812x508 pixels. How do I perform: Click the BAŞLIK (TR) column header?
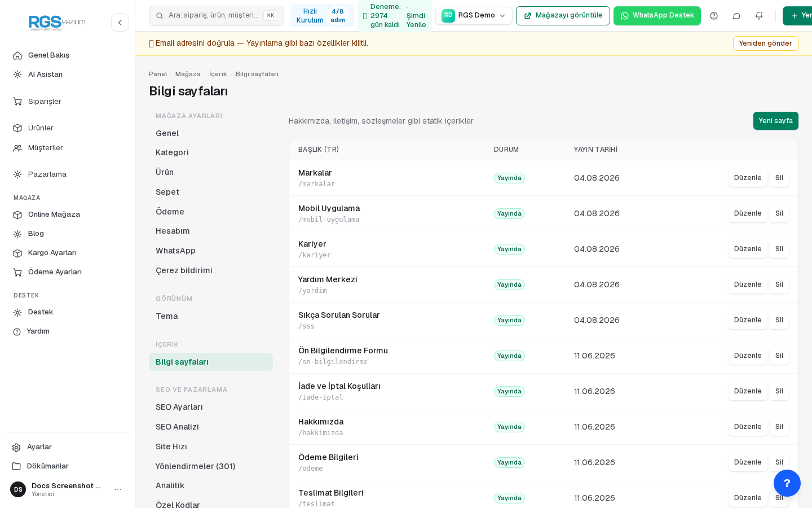tap(319, 150)
